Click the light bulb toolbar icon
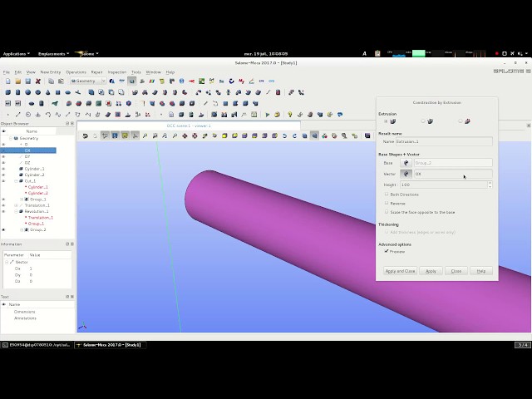This screenshot has width=532, height=399. click(x=290, y=115)
